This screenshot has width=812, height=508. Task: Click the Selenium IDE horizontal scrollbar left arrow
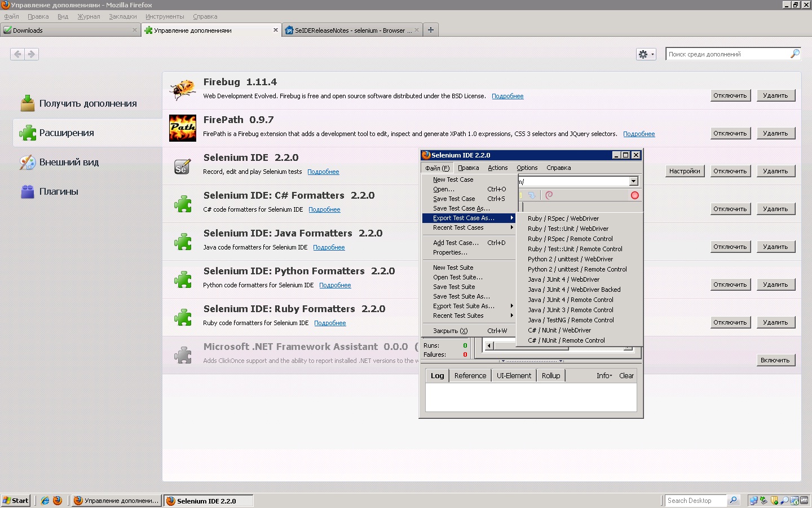489,345
